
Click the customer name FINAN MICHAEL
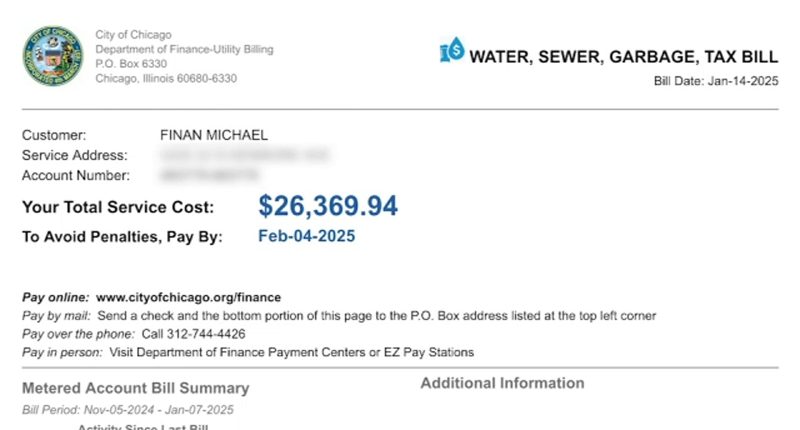214,135
